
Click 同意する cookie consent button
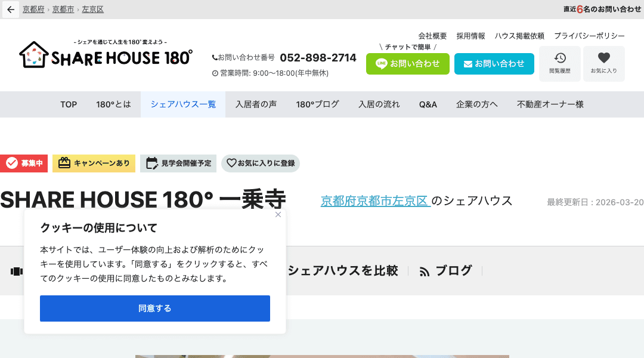155,308
